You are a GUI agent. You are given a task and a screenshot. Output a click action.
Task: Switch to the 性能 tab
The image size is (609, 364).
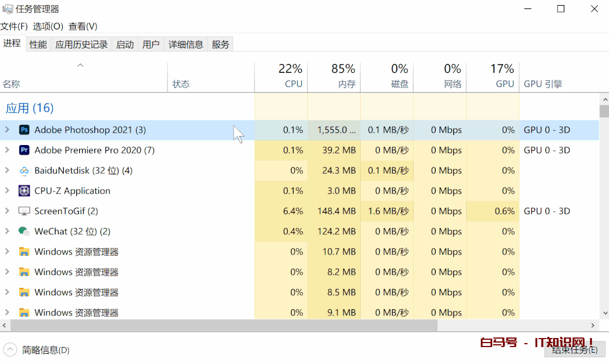38,45
